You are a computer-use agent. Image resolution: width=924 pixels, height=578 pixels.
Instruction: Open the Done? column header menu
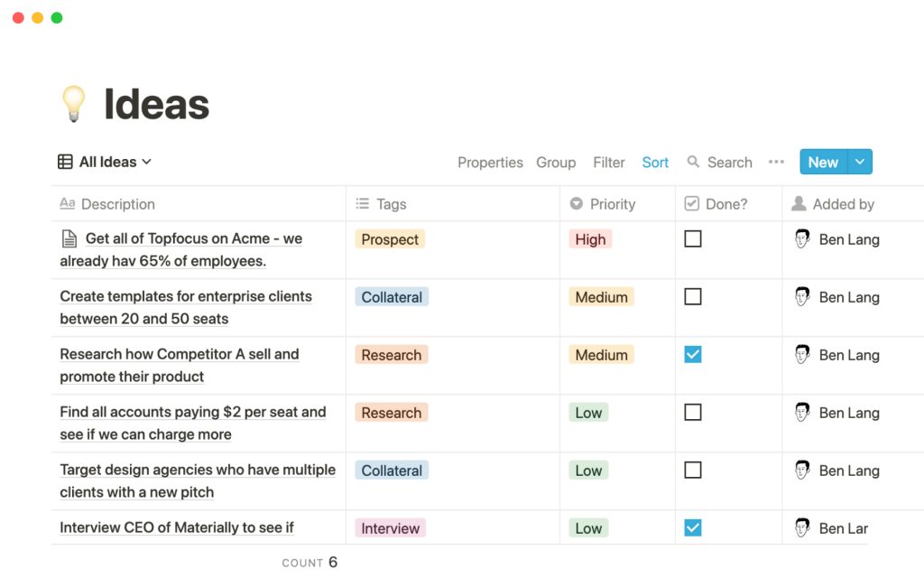[x=729, y=204]
